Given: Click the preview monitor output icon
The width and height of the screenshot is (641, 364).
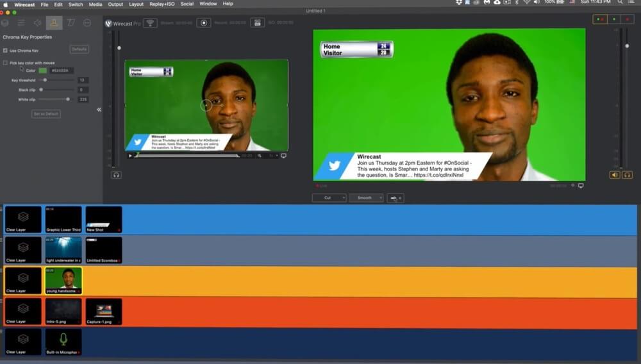Looking at the screenshot, I should [283, 156].
